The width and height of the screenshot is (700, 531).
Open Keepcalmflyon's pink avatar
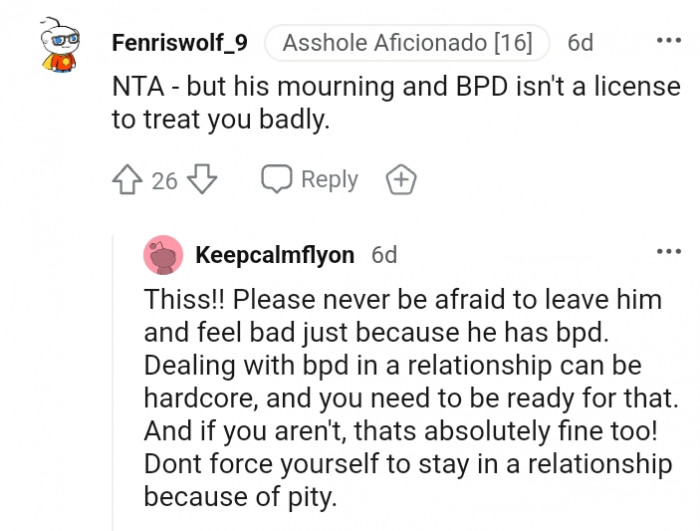pyautogui.click(x=163, y=255)
